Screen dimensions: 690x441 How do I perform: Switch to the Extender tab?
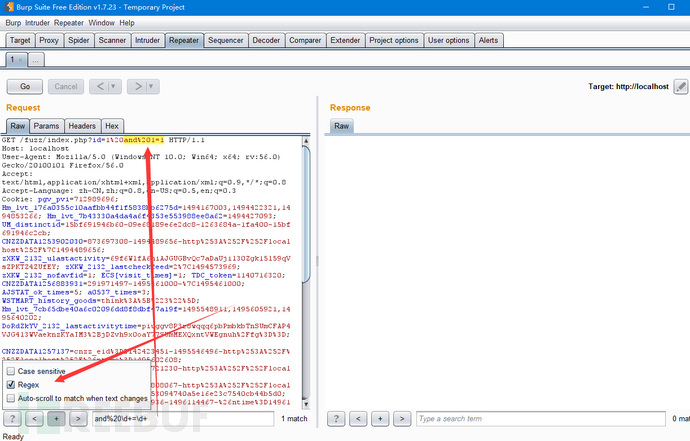point(345,40)
